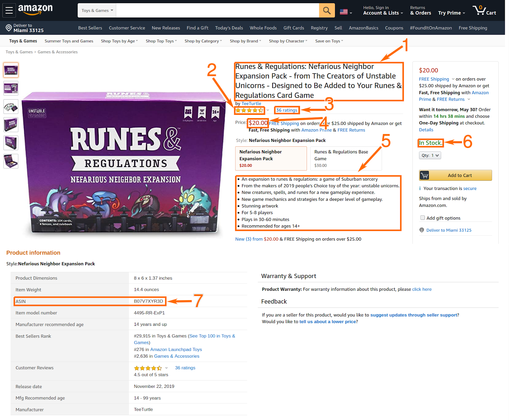Open the Qty quantity dropdown
This screenshot has width=509, height=420.
(430, 155)
